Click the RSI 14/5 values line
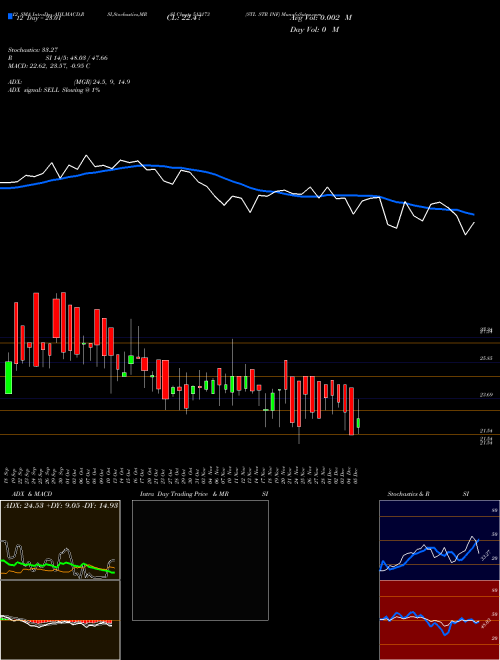Image resolution: width=500 pixels, height=660 pixels. pos(58,58)
